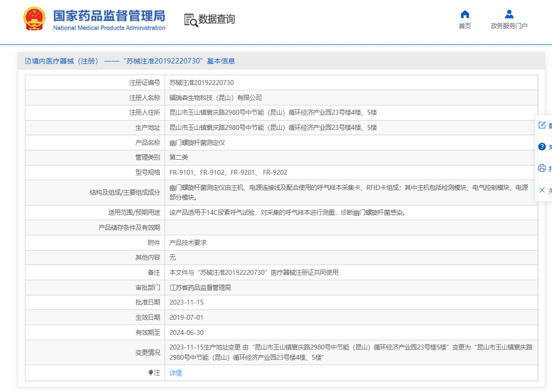
Task: Click the 数据查询 heading text
Action: (x=216, y=19)
